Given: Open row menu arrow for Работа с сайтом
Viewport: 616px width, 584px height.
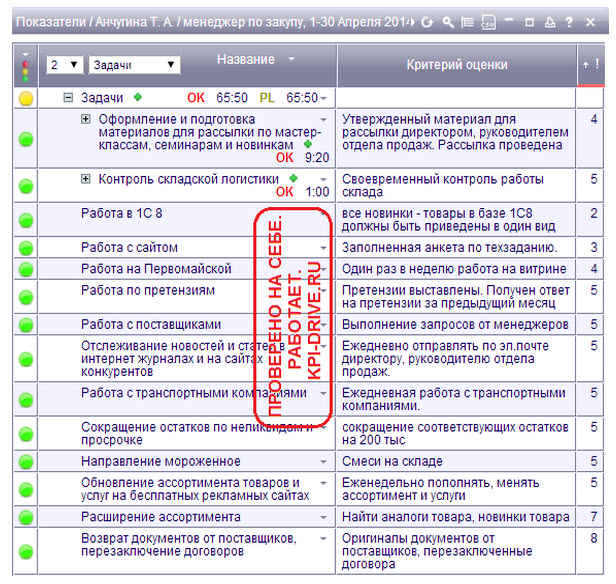Looking at the screenshot, I should click(x=323, y=248).
